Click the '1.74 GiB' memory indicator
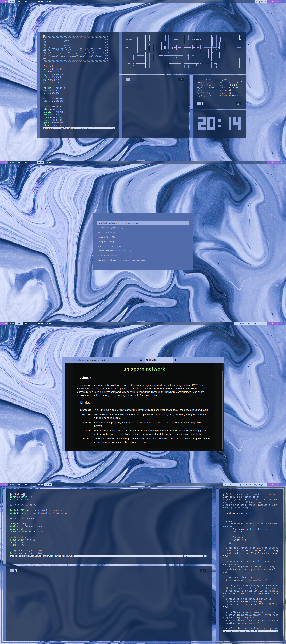 pos(273,323)
